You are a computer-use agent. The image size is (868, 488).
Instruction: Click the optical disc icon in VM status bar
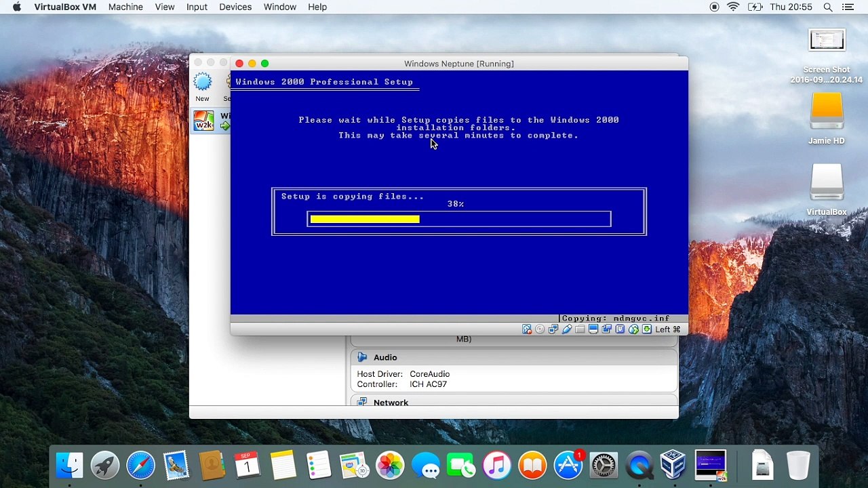540,329
